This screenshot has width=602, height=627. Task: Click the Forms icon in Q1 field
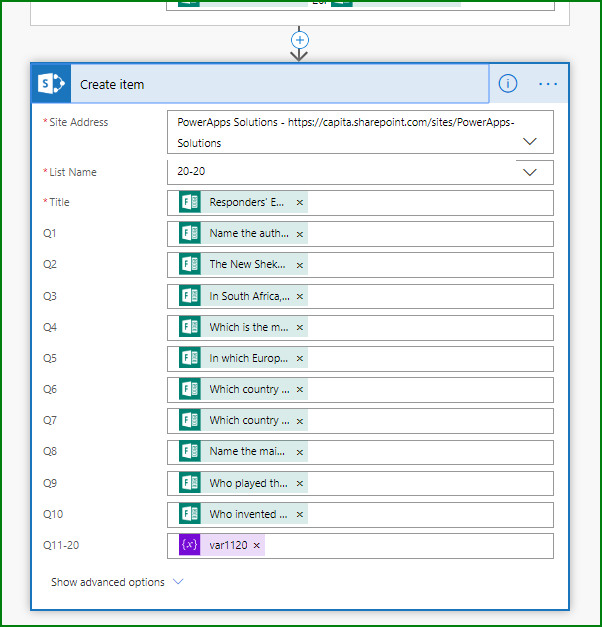[x=190, y=234]
